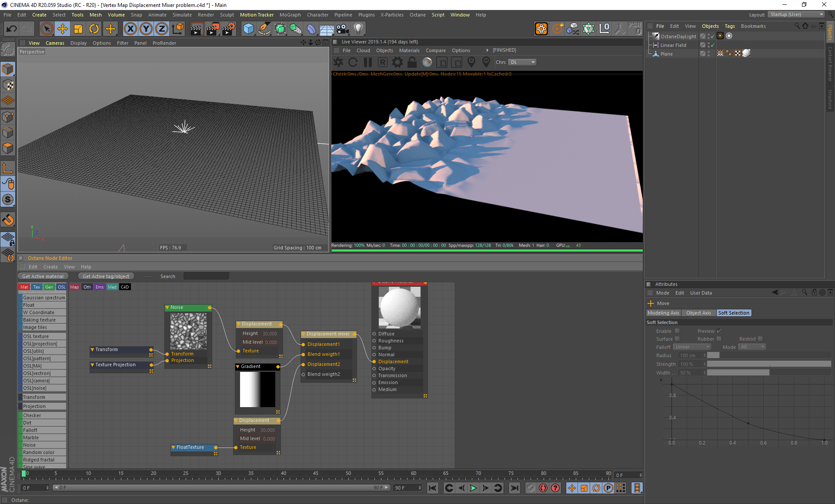Add a Light object
The image size is (835, 504).
pos(358,29)
